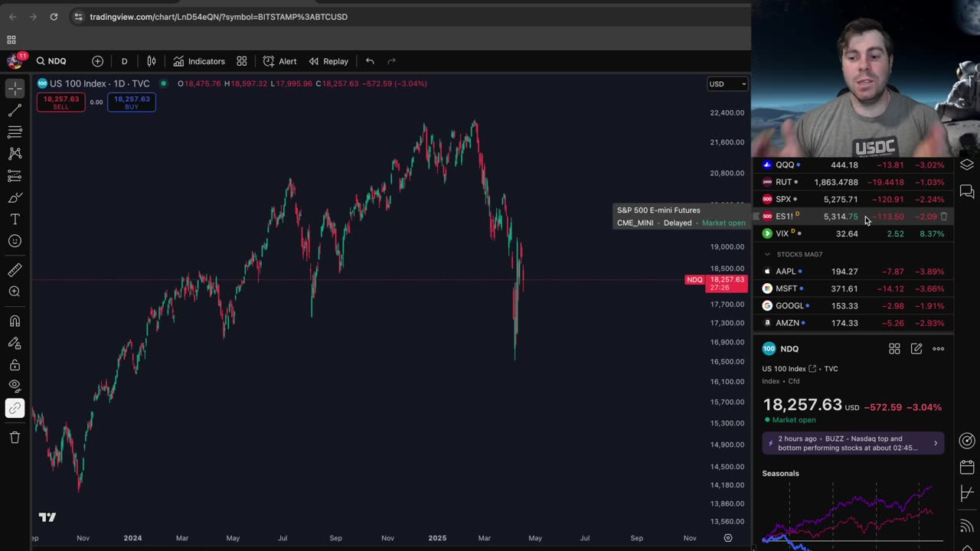Select GOOGL in the watchlist
The height and width of the screenshot is (551, 980).
click(854, 306)
